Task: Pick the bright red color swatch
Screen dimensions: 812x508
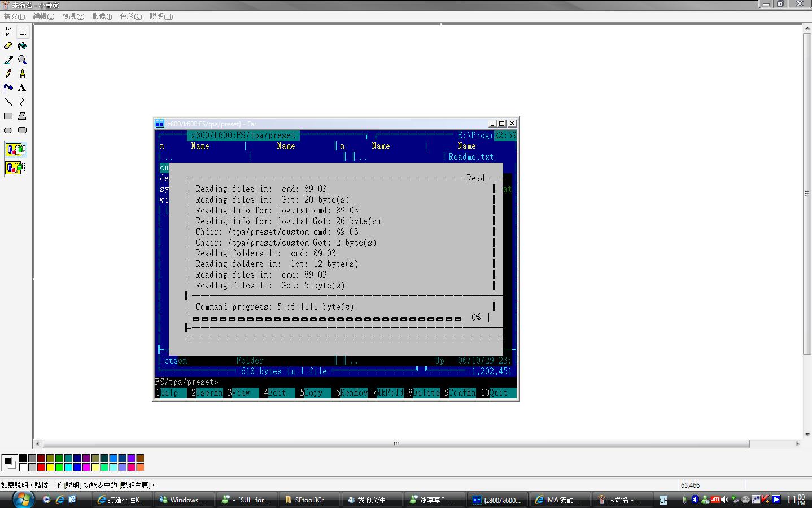Action: click(41, 467)
